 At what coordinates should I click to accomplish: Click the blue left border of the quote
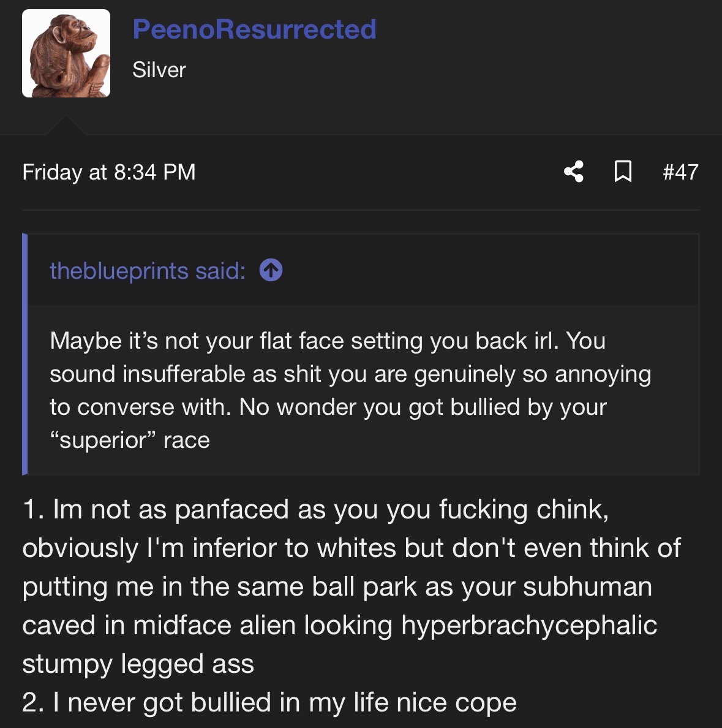click(24, 354)
